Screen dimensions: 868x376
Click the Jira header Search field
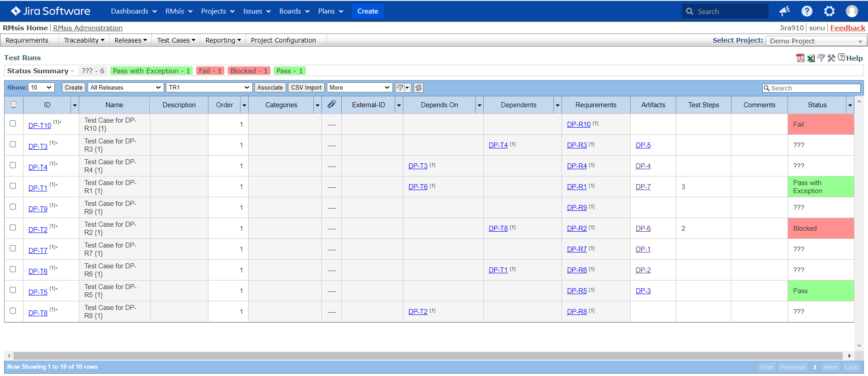point(725,11)
